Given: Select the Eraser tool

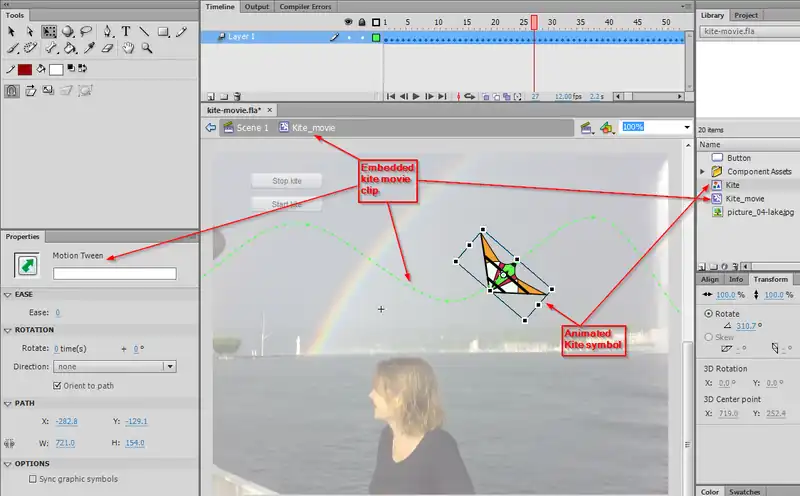Looking at the screenshot, I should tap(109, 48).
